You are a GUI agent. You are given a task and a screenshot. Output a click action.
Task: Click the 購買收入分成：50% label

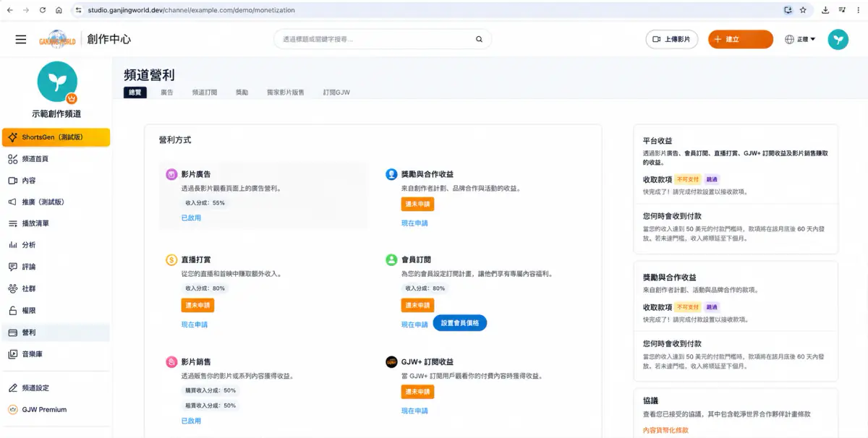point(210,390)
